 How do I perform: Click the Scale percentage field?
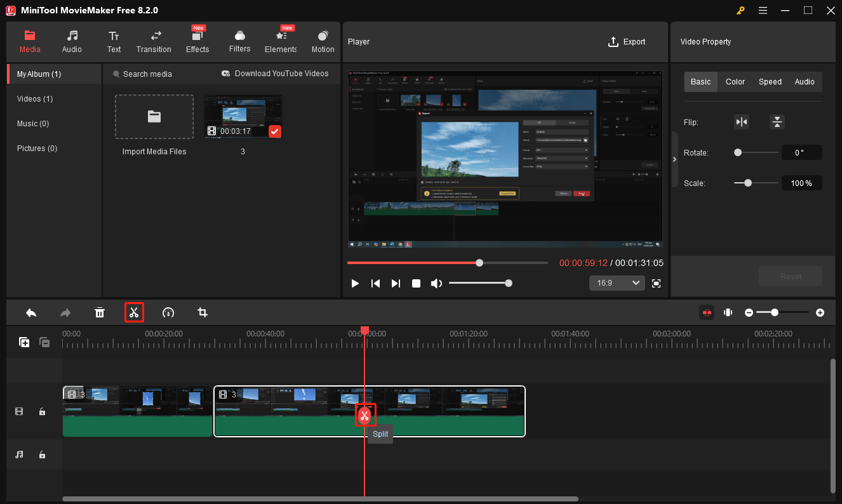(x=802, y=183)
